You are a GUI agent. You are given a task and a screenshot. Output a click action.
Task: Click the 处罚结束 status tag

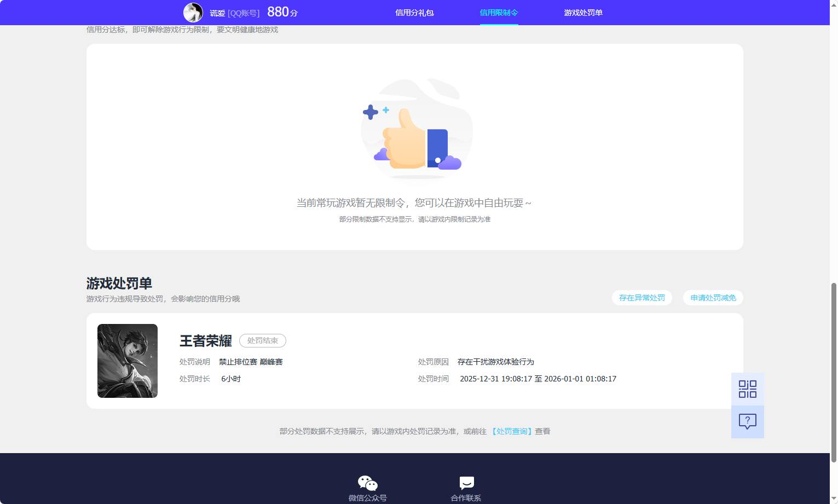coord(263,340)
